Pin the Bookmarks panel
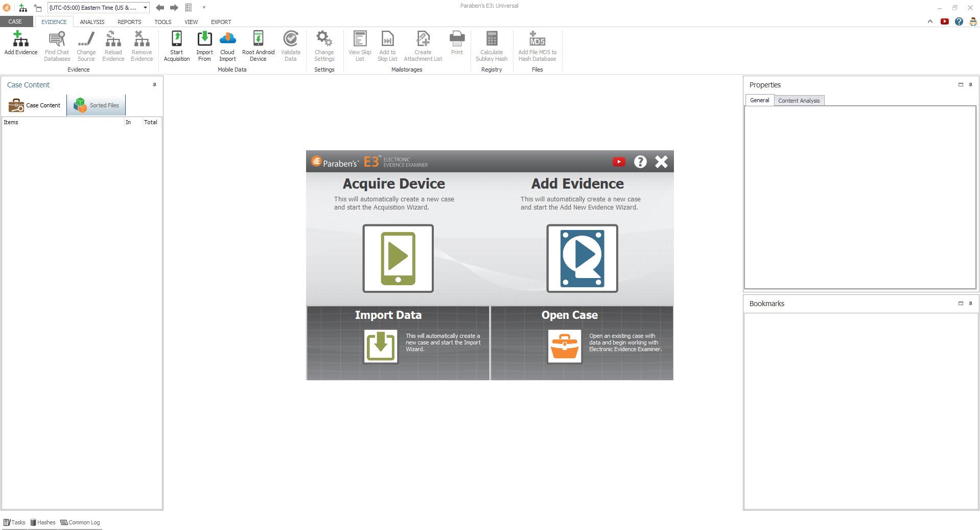980x530 pixels. [x=970, y=304]
